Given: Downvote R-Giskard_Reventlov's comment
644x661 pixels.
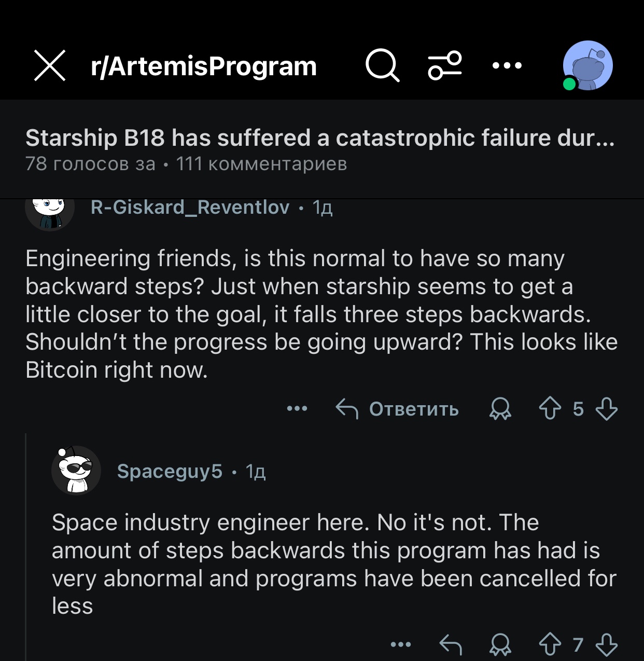Looking at the screenshot, I should (x=606, y=409).
